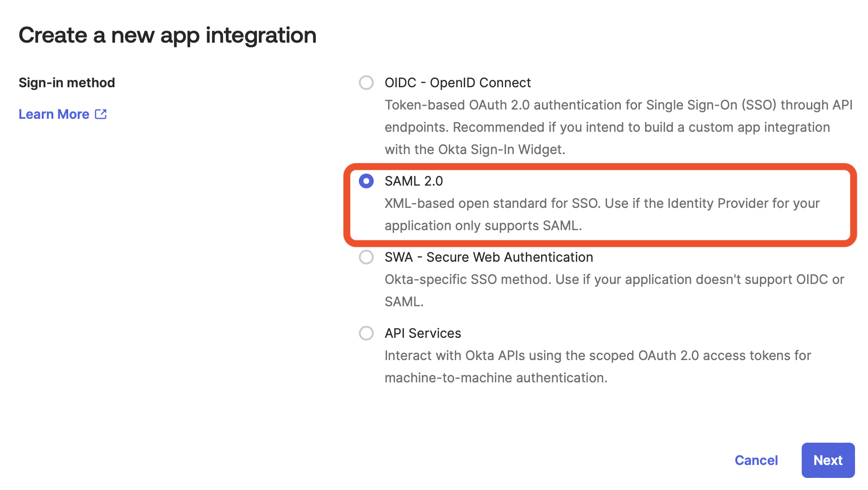Open the Learn More link
868x490 pixels.
[54, 114]
